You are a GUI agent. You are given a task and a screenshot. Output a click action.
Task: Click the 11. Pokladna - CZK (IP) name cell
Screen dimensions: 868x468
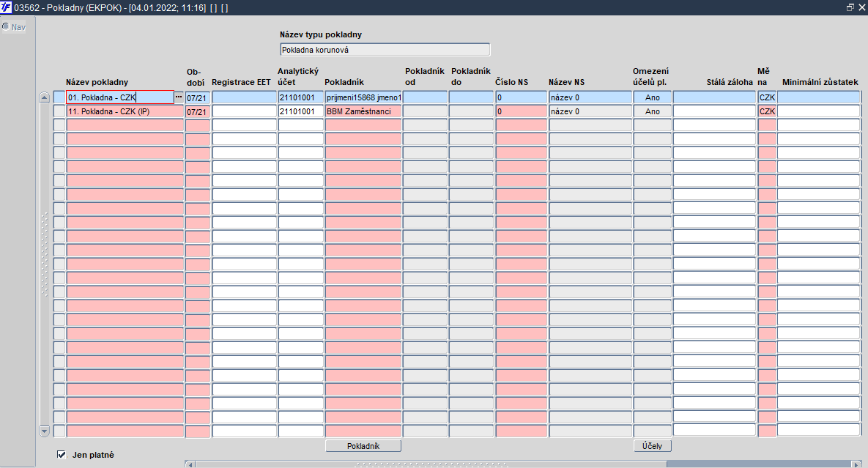[x=125, y=111]
